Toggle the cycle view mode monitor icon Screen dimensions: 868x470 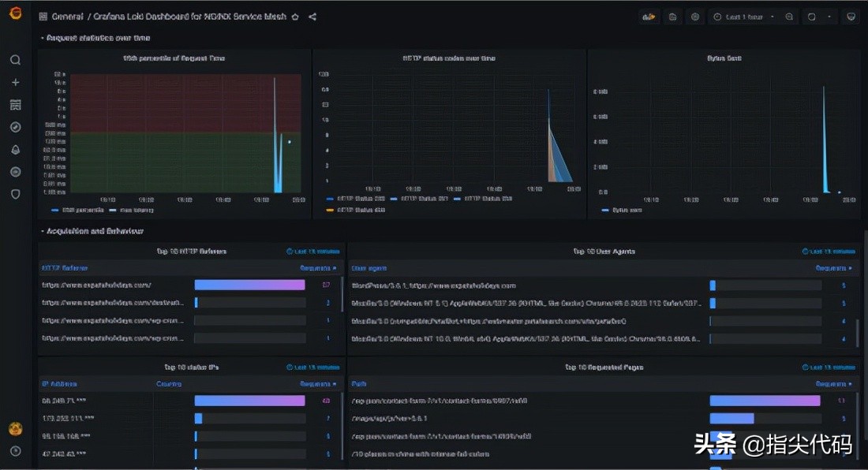(x=851, y=17)
